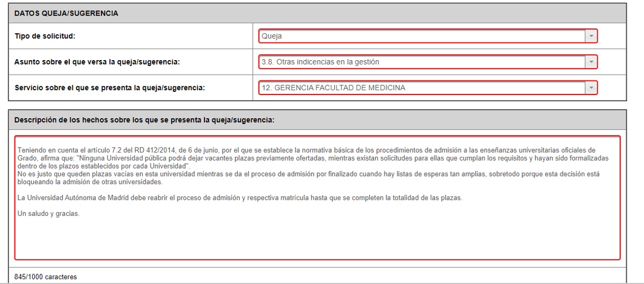644x284 pixels.
Task: Click the '845/1000 caracteres' counter text
Action: tap(46, 277)
